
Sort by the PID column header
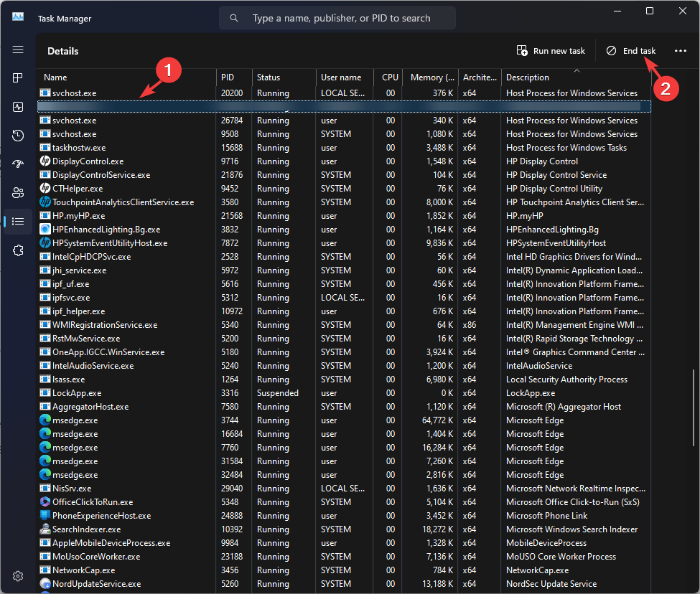coord(228,77)
